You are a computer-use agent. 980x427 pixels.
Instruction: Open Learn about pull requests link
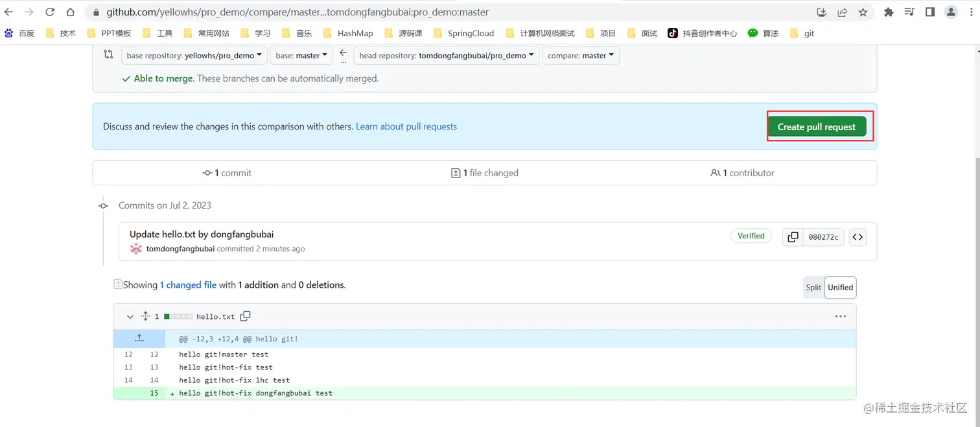click(406, 126)
